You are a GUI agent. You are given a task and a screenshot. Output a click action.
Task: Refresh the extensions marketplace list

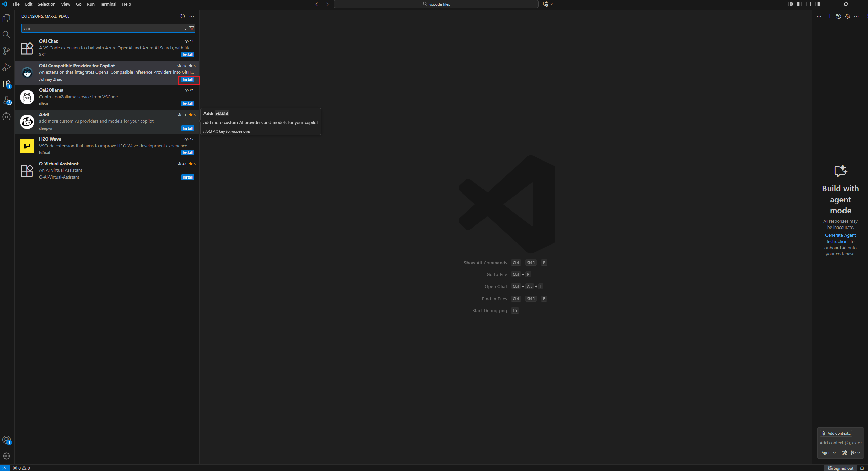tap(183, 16)
